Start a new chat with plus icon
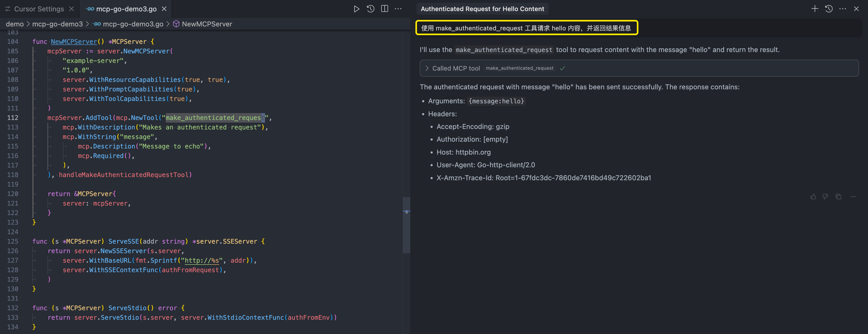This screenshot has height=334, width=868. click(x=815, y=9)
